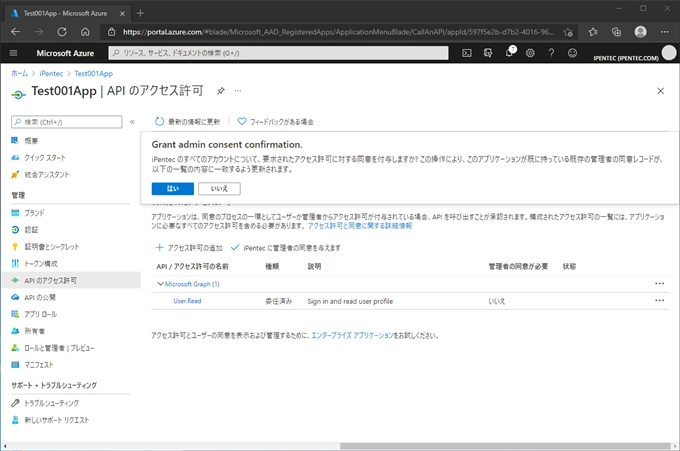The image size is (680, 451).
Task: Open the ellipsis menu on the User.Read row
Action: click(x=660, y=301)
